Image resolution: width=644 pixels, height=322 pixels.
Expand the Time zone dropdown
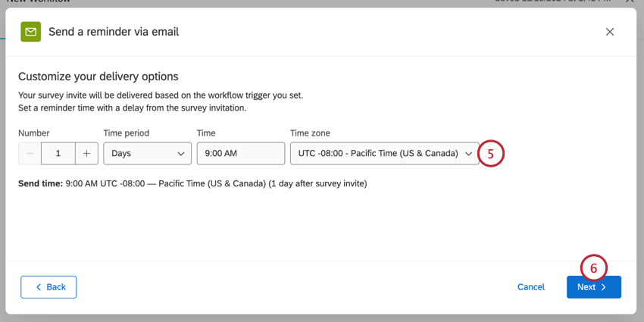(x=384, y=153)
